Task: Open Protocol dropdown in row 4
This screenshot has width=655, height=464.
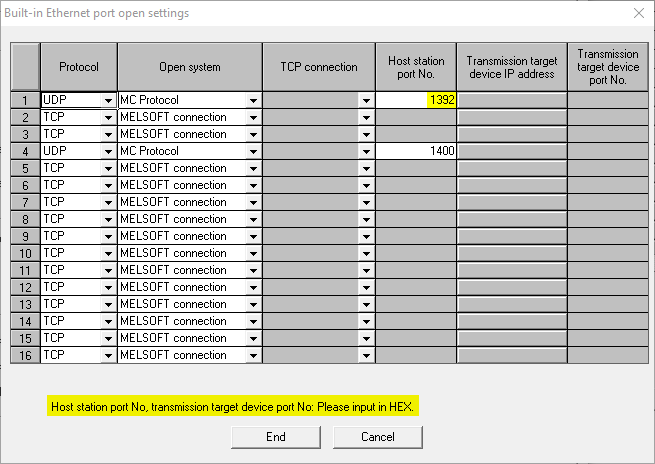Action: click(x=108, y=151)
